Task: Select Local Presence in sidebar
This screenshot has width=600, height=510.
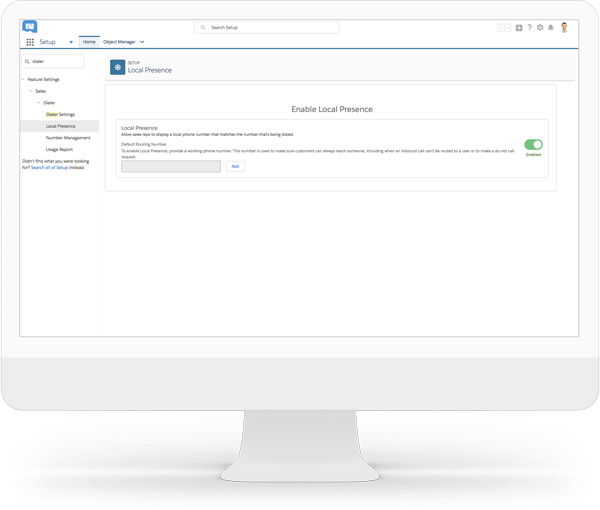Action: [x=60, y=126]
